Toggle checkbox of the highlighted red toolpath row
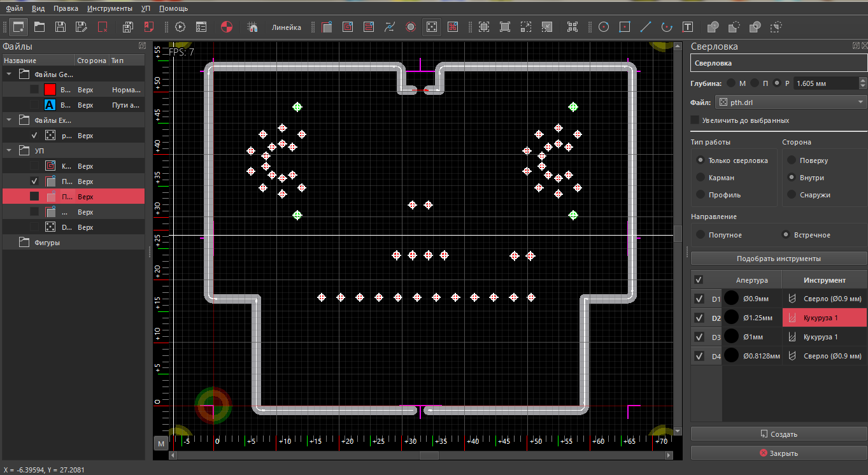 pyautogui.click(x=34, y=196)
